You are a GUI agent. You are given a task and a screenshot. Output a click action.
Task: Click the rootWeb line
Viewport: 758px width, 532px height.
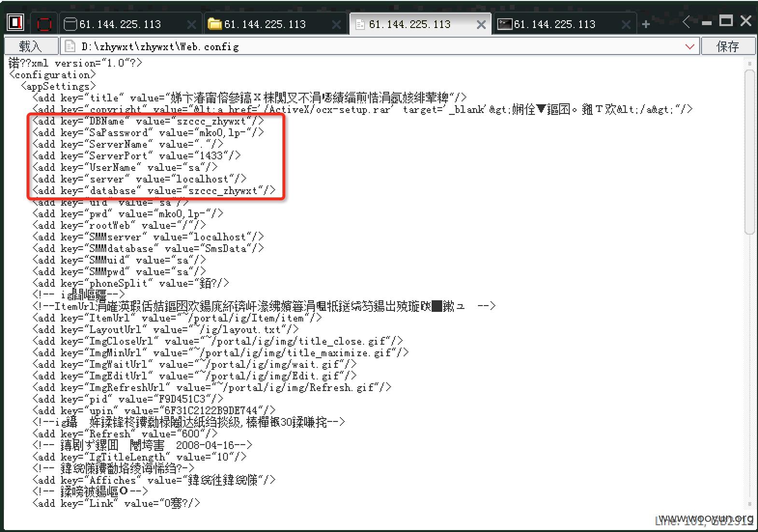[x=119, y=225]
